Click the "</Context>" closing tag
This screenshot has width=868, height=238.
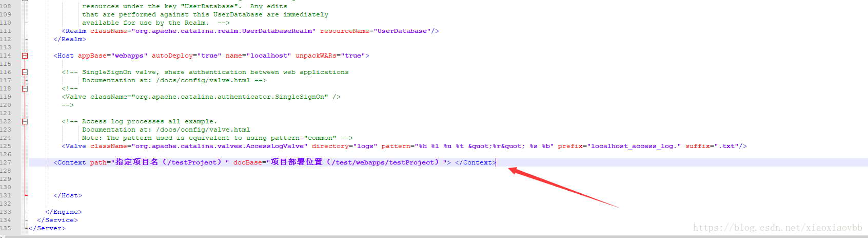tap(476, 162)
